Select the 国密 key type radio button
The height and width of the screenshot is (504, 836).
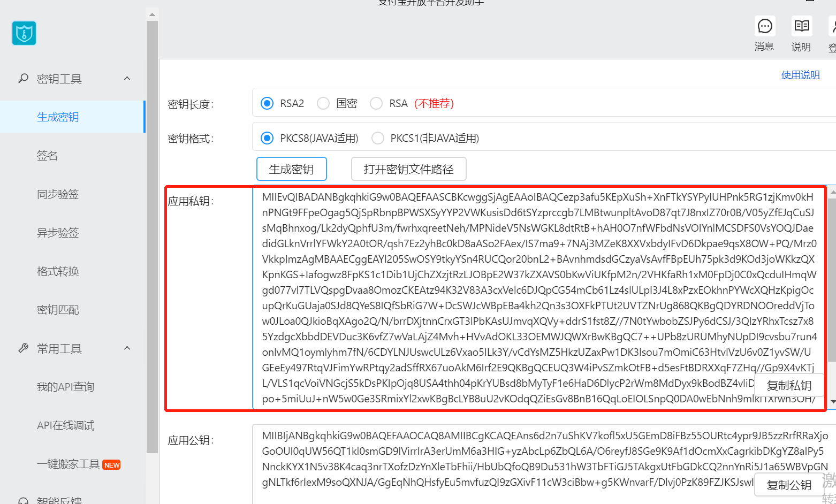(x=323, y=103)
